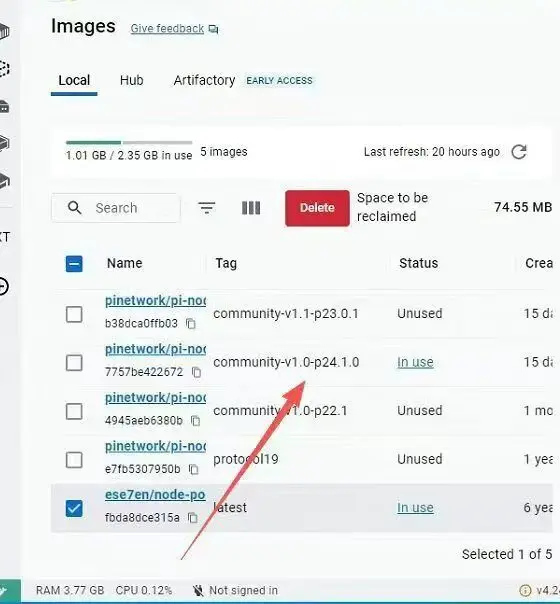Open the Artifactory tab

204,81
